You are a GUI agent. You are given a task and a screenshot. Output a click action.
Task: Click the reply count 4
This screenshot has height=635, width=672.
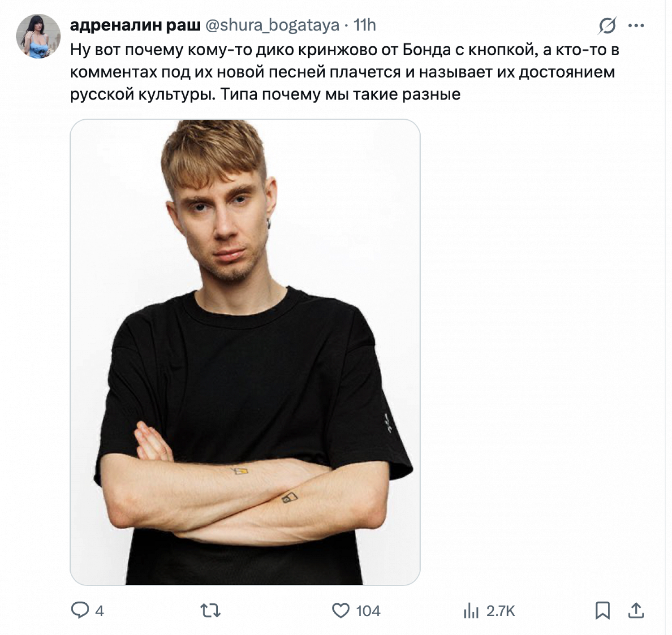(99, 611)
